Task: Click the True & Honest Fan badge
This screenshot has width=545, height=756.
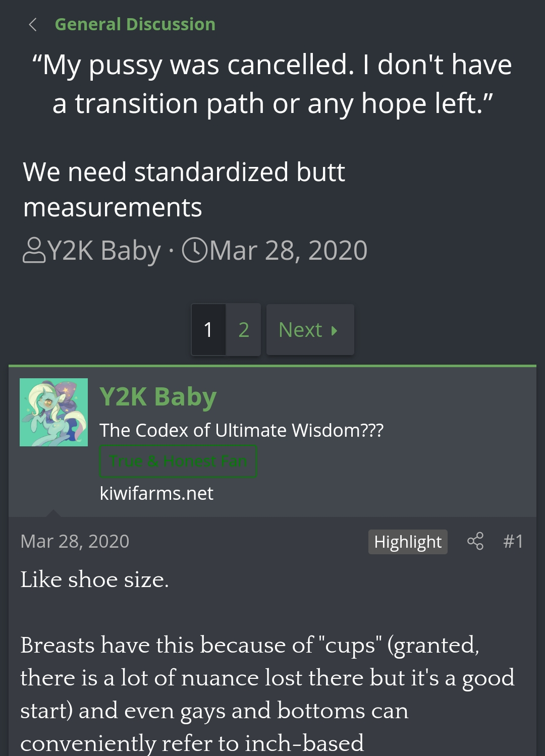Action: pyautogui.click(x=178, y=461)
